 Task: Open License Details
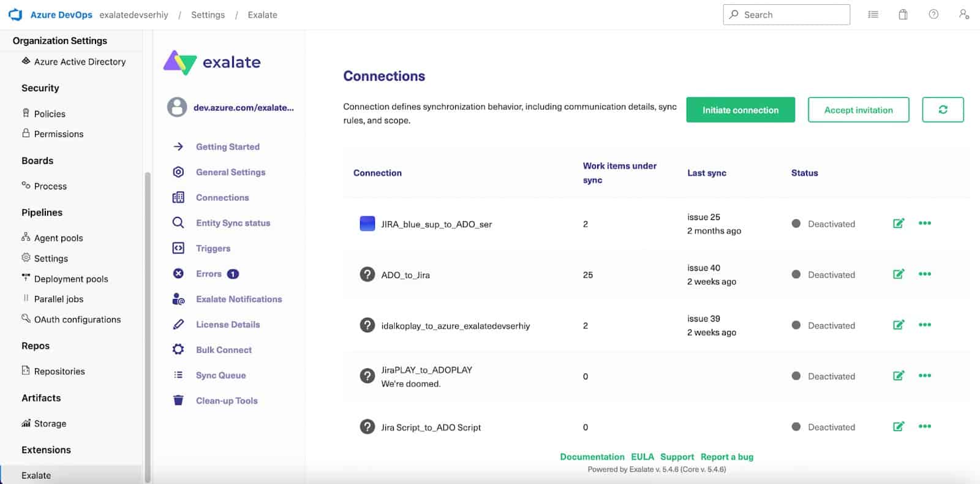click(x=228, y=325)
